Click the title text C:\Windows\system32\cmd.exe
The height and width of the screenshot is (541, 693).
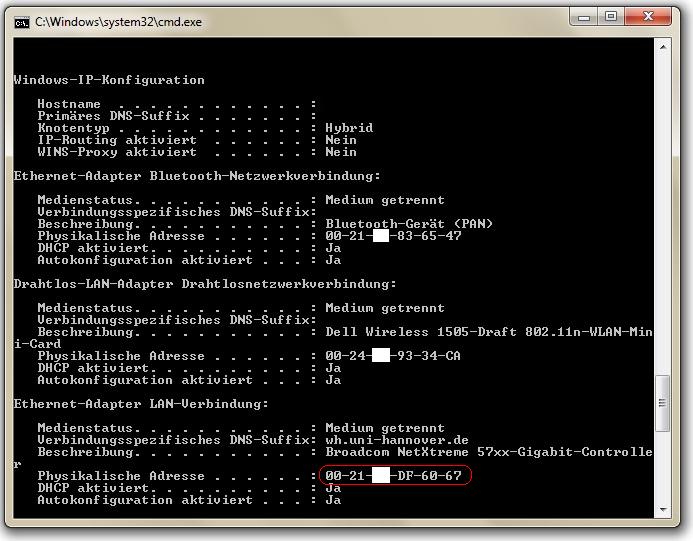118,22
